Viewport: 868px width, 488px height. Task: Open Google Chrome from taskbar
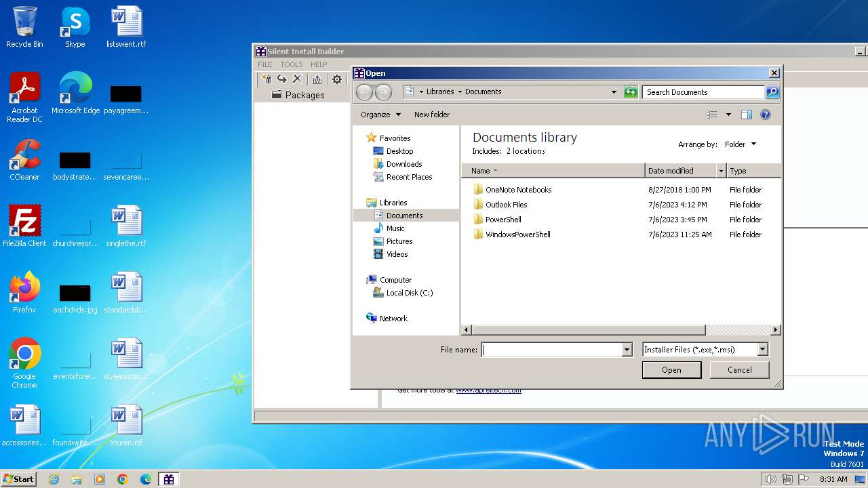coord(123,479)
